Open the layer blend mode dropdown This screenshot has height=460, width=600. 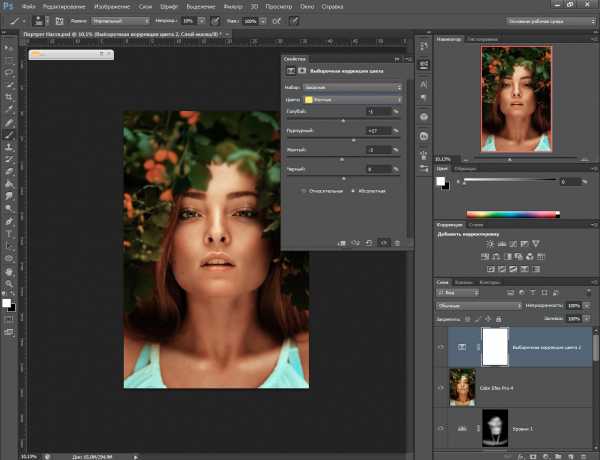coord(479,305)
